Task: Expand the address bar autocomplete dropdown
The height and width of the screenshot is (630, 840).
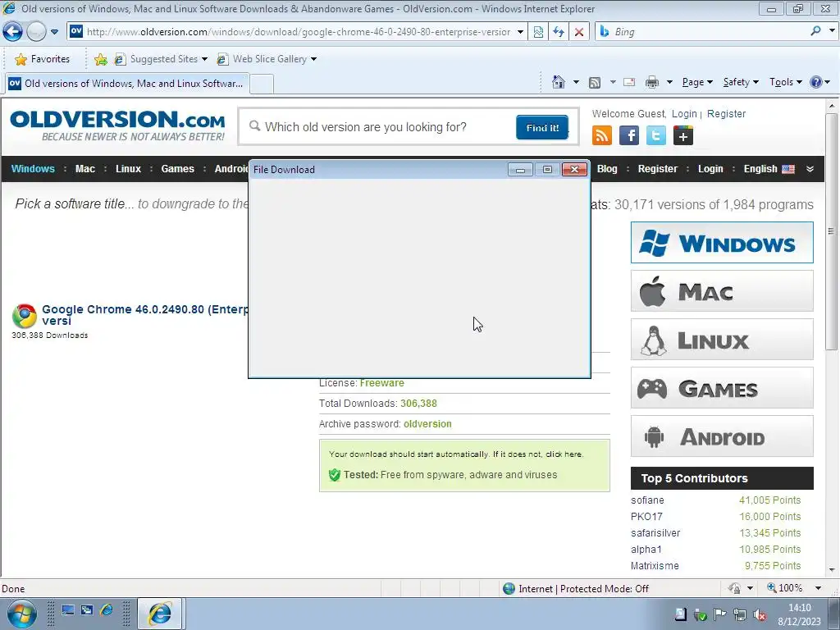Action: (x=520, y=32)
